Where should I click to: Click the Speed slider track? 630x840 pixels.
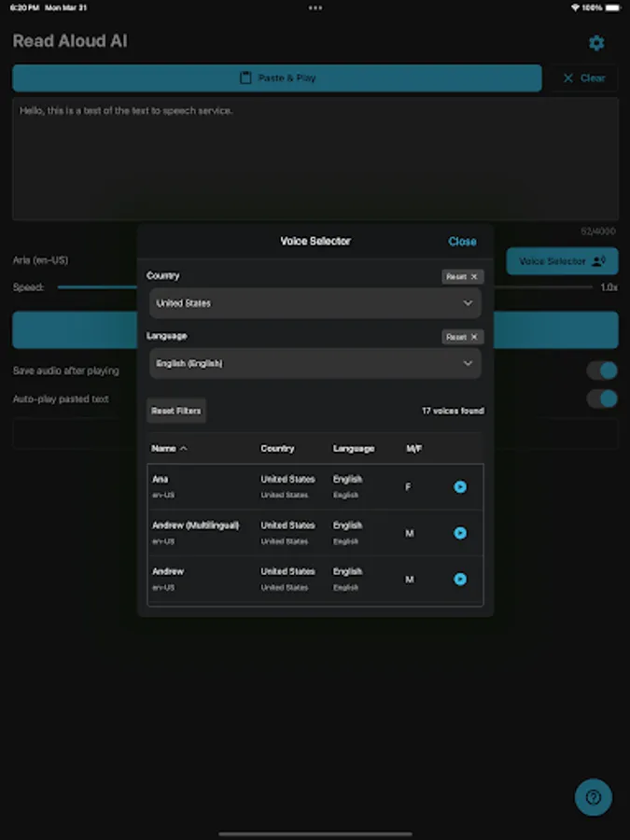325,287
